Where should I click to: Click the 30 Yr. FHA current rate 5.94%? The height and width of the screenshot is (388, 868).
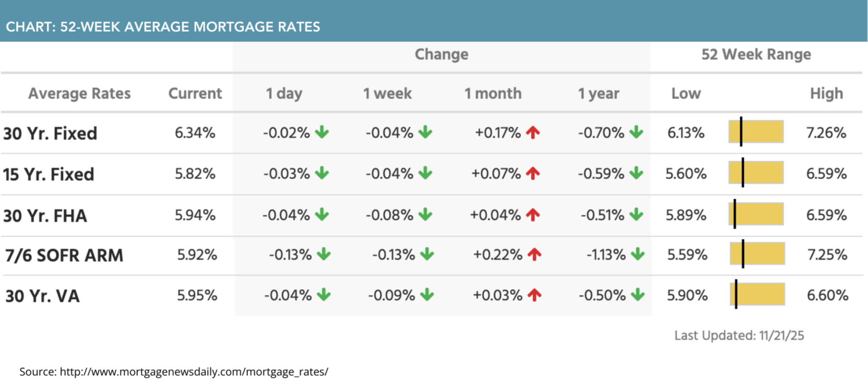195,215
